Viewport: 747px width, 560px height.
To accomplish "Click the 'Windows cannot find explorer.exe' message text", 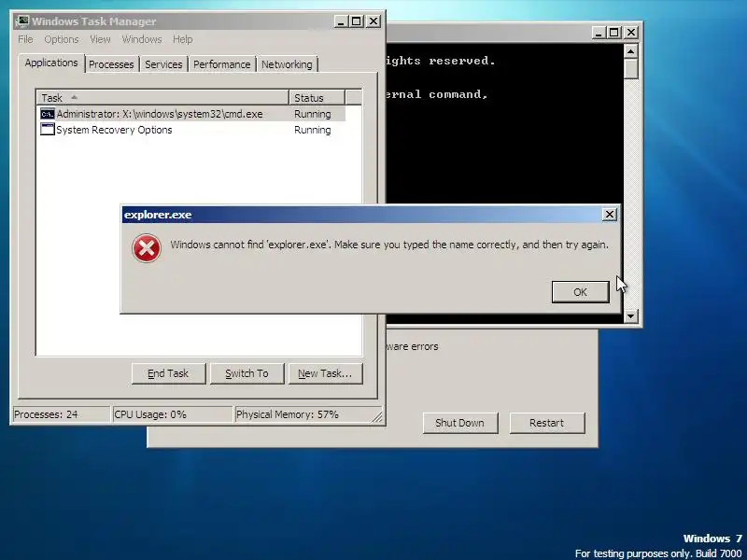I will tap(389, 245).
